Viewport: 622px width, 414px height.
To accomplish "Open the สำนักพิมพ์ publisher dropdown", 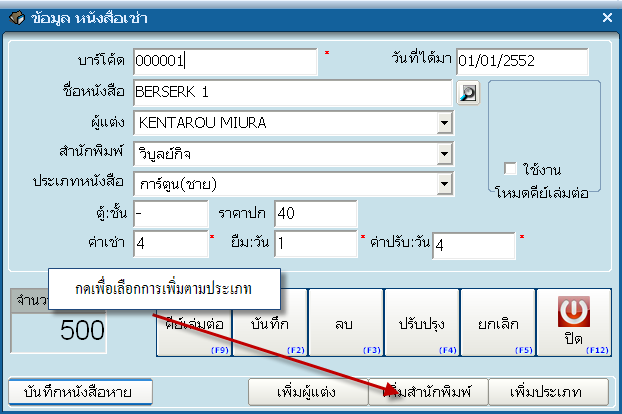I will coord(445,154).
